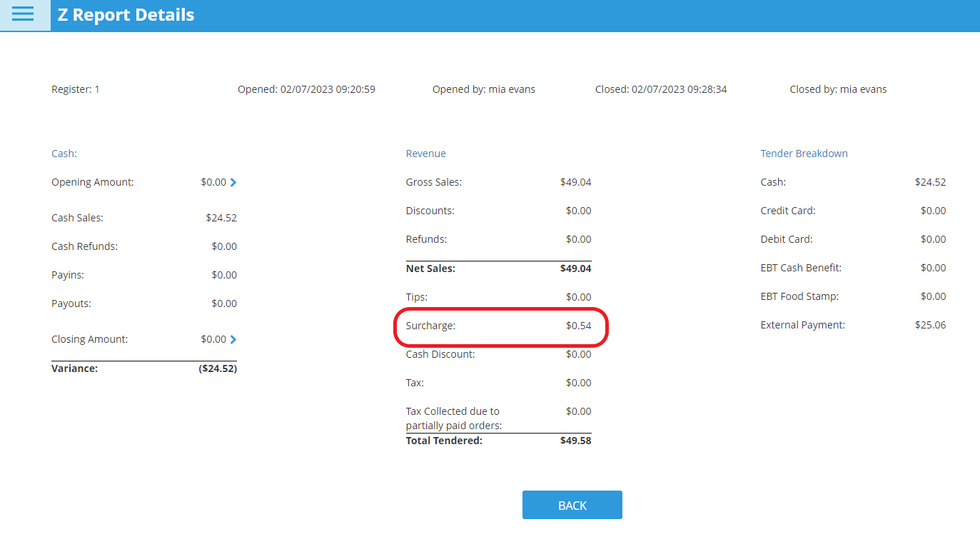Click Tax Collected due to partially paid orders
Viewport: 980px width, 537px height.
[454, 418]
